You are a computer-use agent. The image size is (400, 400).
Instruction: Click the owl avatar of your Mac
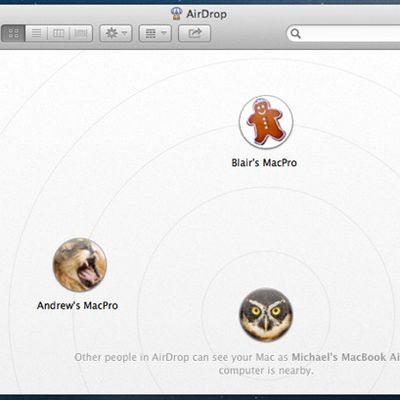click(266, 315)
